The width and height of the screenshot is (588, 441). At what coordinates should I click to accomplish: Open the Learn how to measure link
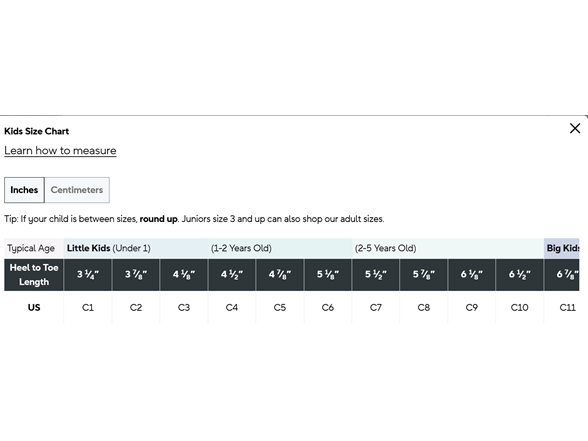pyautogui.click(x=60, y=150)
